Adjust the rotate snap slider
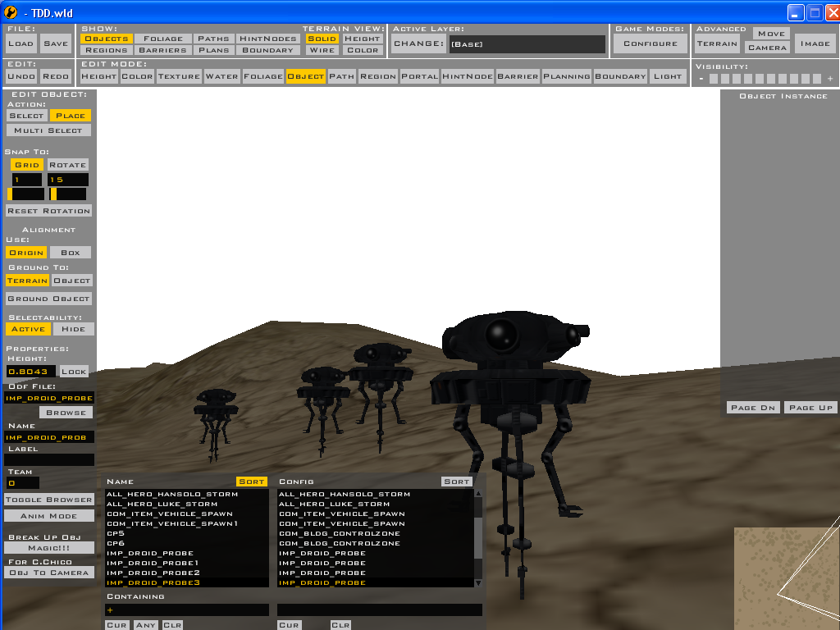This screenshot has height=630, width=840. point(67,194)
